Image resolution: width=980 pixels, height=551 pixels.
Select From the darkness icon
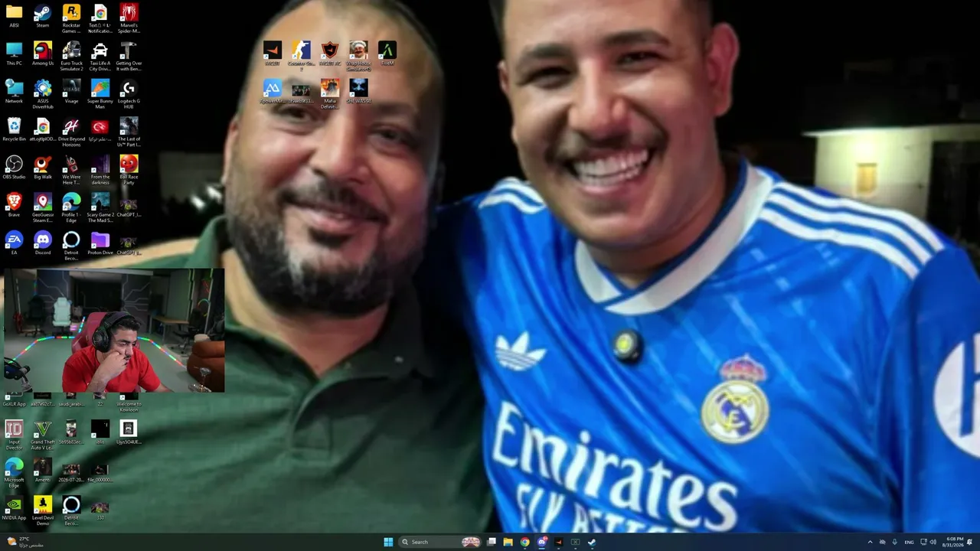tap(100, 170)
